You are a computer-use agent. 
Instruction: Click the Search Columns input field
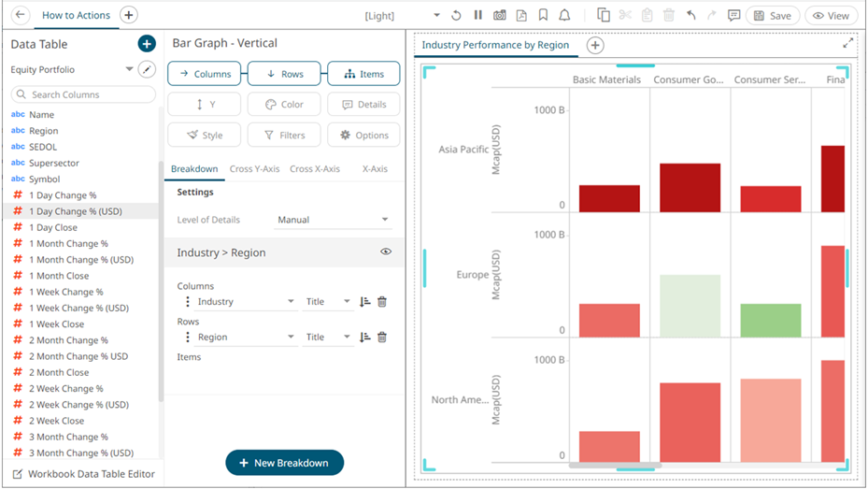pyautogui.click(x=83, y=94)
